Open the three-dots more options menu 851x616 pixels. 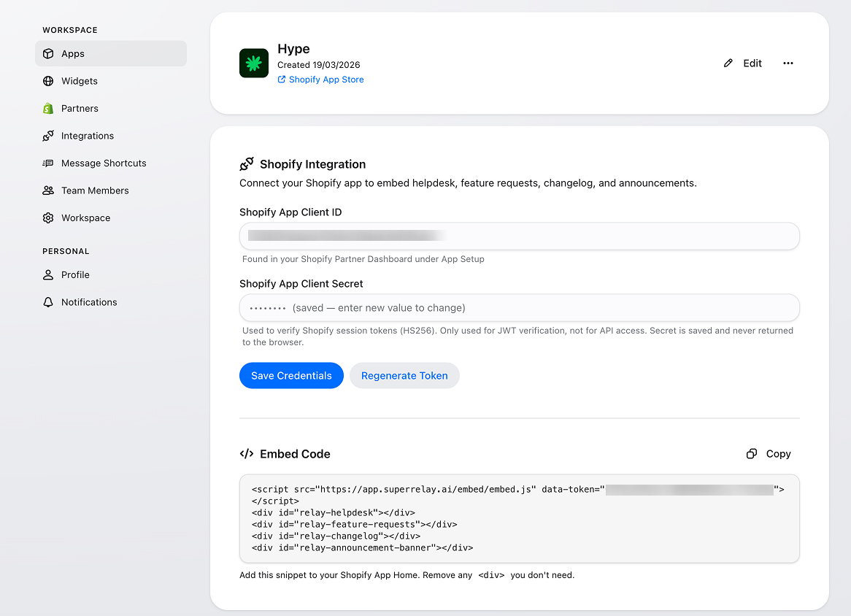tap(788, 63)
